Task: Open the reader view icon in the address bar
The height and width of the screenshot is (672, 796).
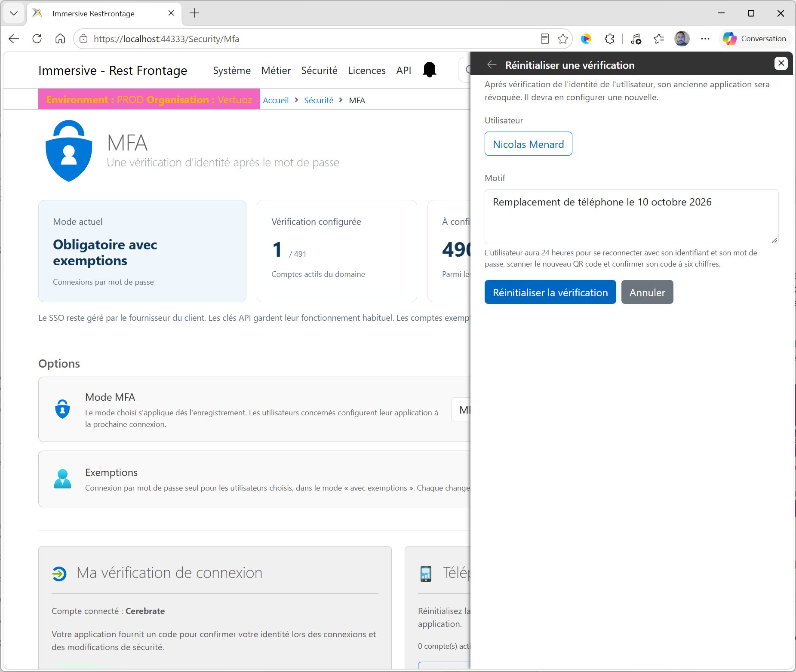Action: coord(544,39)
